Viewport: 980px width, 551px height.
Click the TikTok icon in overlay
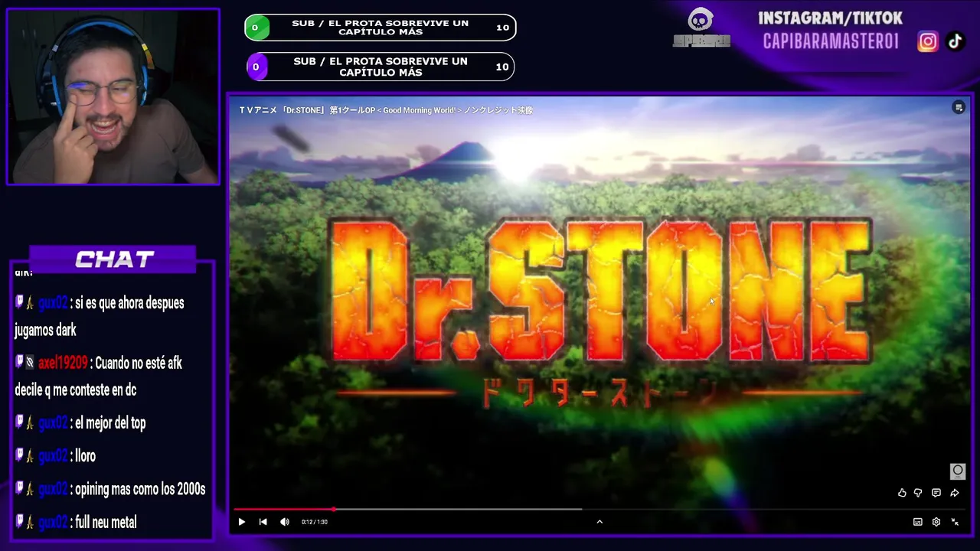[x=955, y=42]
